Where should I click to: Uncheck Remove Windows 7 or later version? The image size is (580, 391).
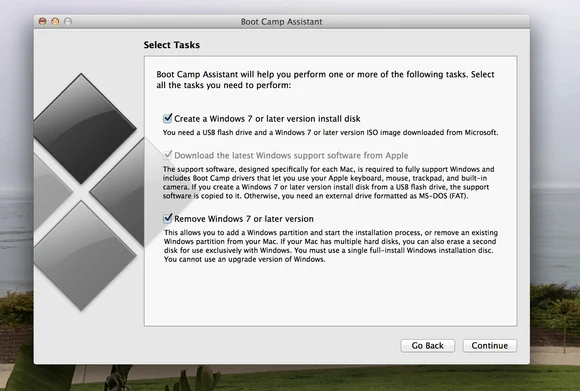point(168,218)
